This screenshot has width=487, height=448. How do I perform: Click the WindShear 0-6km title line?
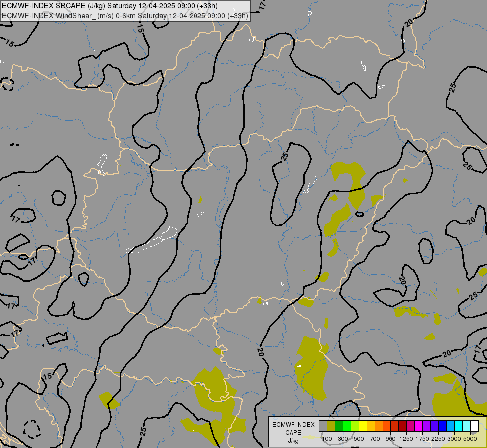(x=125, y=16)
